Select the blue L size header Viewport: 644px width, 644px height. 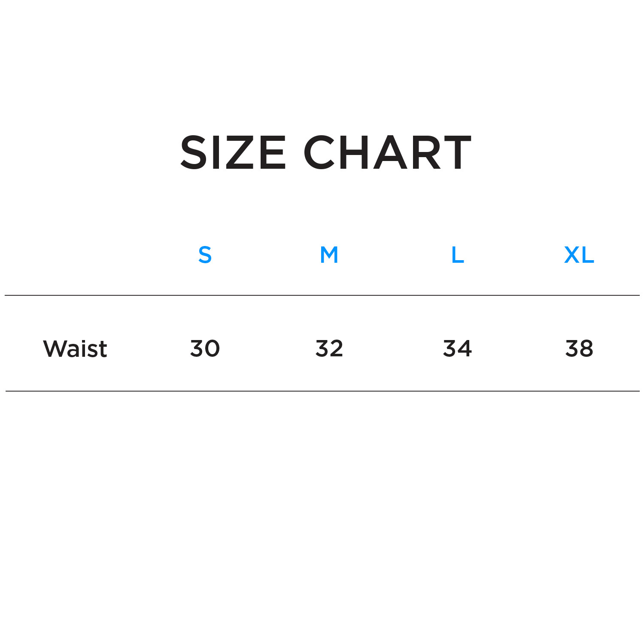pyautogui.click(x=458, y=255)
